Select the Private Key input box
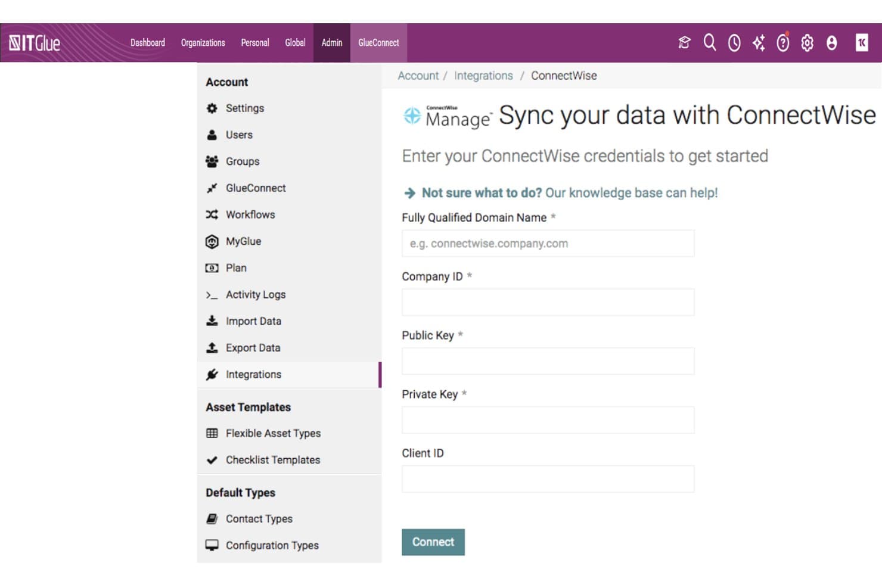Screen dimensions: 882x588 [548, 420]
